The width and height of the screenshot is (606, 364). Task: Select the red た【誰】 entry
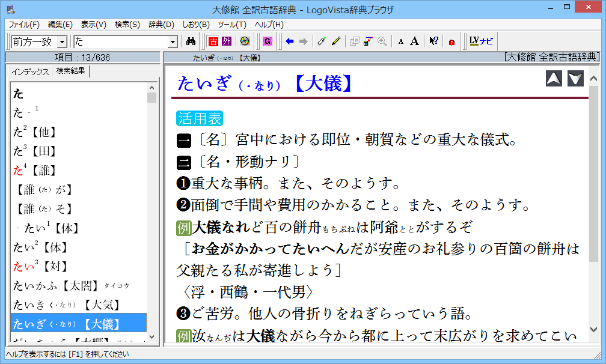tap(35, 170)
